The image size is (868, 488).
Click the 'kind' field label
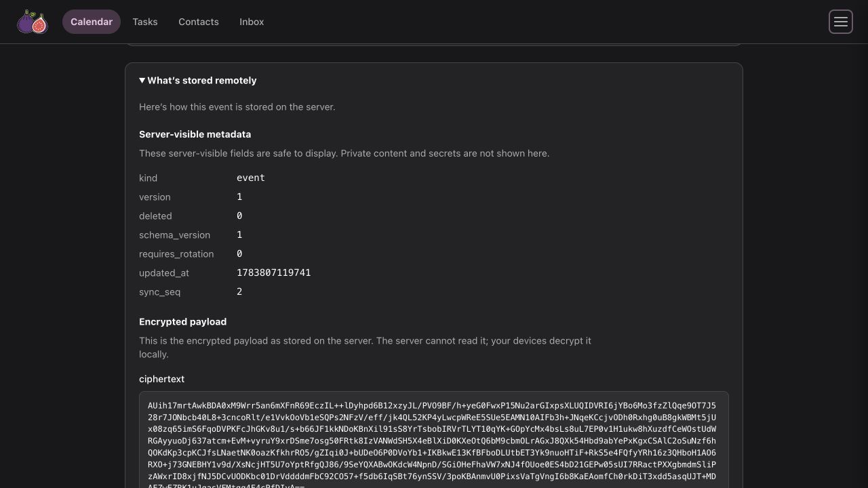pyautogui.click(x=148, y=178)
